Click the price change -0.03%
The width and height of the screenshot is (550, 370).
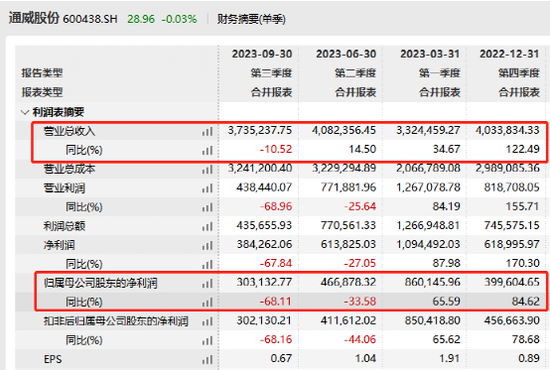(x=179, y=19)
